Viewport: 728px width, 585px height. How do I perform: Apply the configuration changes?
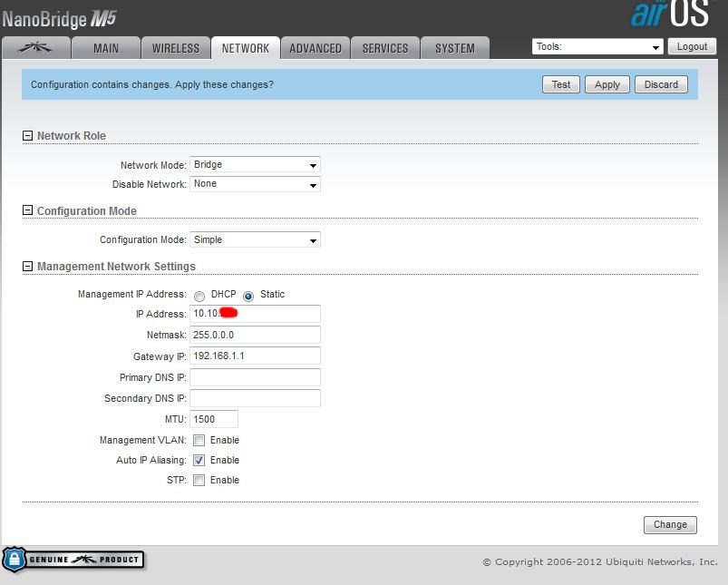(x=607, y=84)
